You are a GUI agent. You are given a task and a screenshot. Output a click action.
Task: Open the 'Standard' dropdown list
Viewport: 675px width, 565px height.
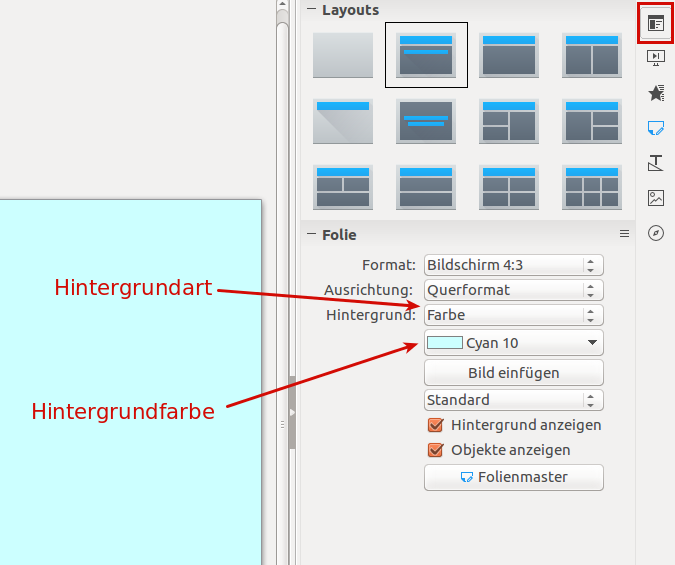513,400
